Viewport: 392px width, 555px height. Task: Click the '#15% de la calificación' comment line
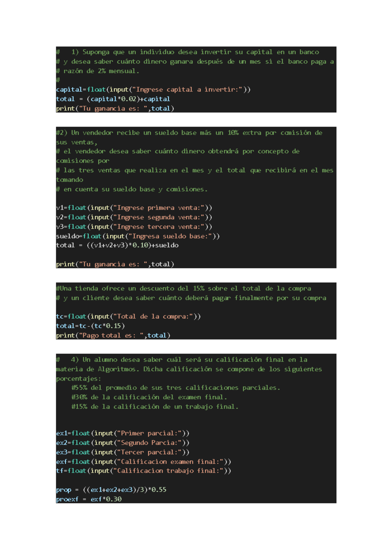(x=155, y=407)
